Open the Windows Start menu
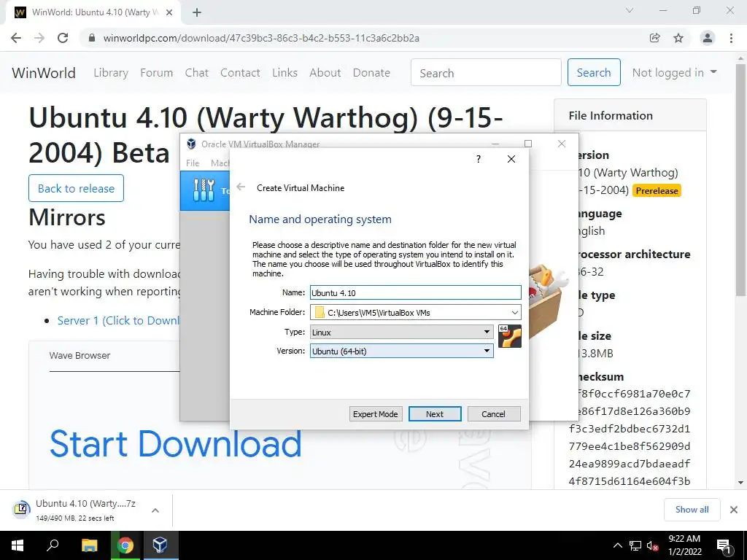 (18, 545)
